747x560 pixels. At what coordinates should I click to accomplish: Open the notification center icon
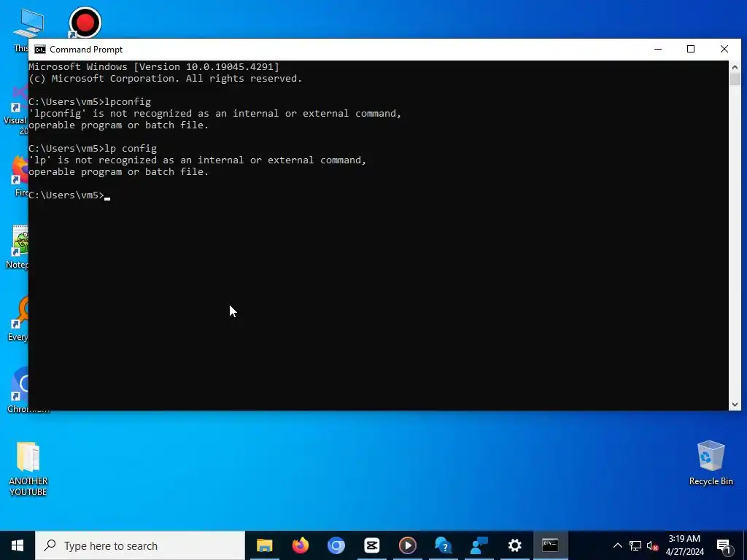(x=724, y=545)
